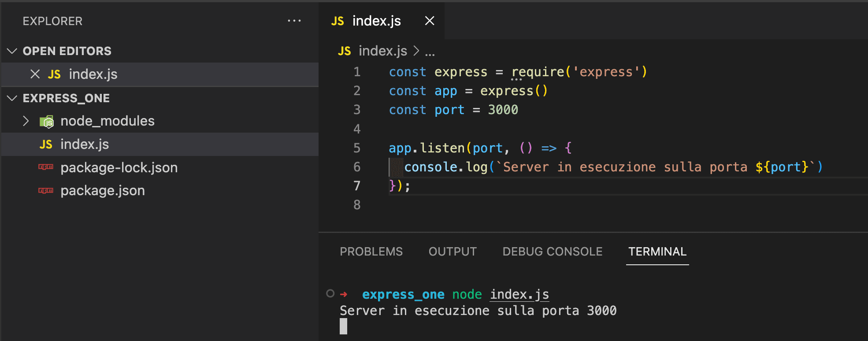
Task: Click 'app' variable name on line 2
Action: pos(445,91)
